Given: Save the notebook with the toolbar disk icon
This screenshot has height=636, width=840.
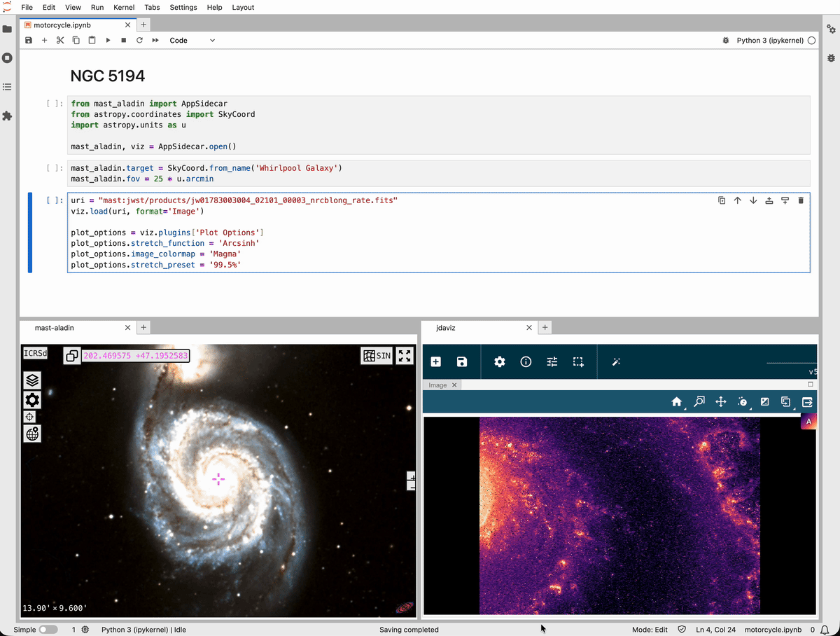Looking at the screenshot, I should click(29, 41).
